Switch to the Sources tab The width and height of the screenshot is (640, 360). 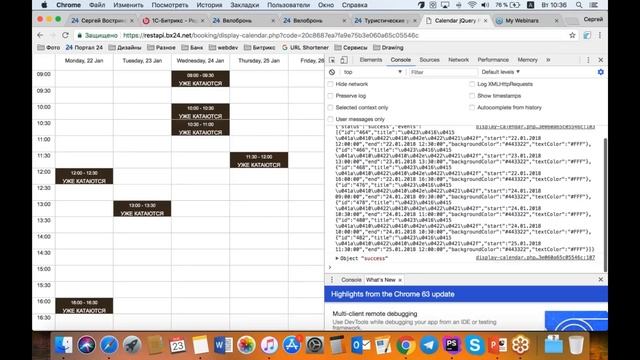point(429,60)
